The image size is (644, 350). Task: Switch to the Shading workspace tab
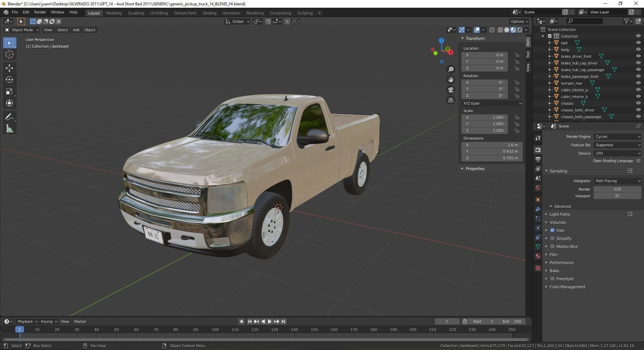[209, 13]
